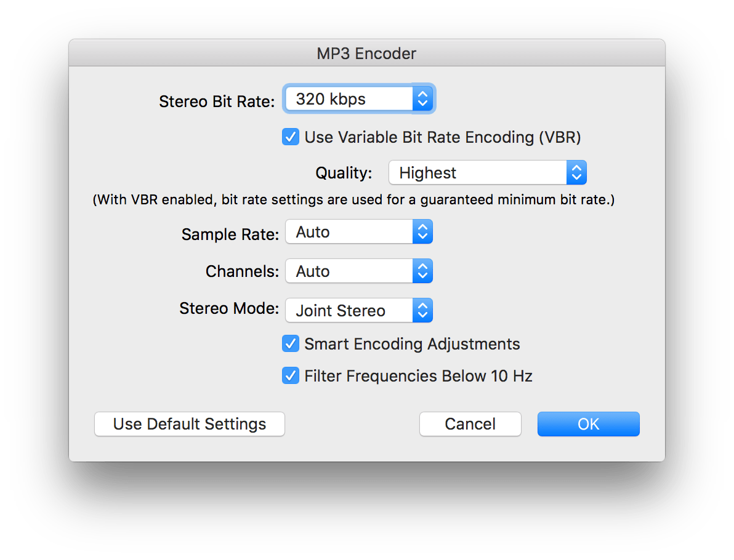Screen dimensions: 734x560
Task: Toggle Filter Frequencies Below 10 Hz
Action: pos(290,375)
